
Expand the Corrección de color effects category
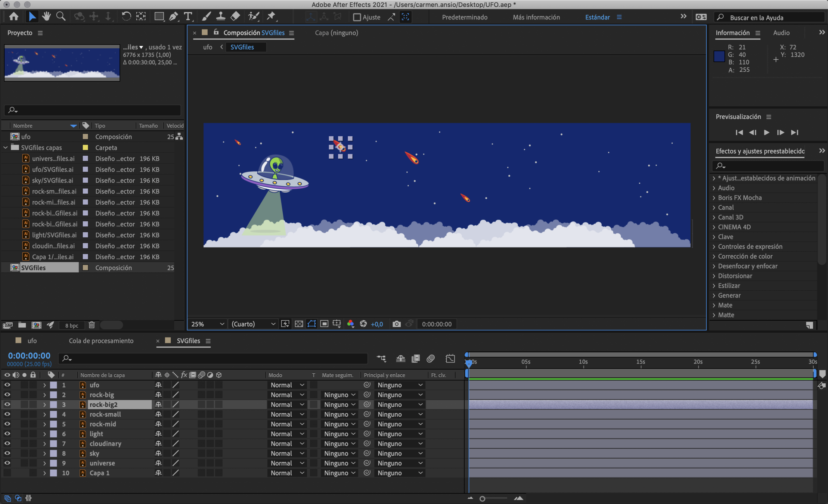click(x=714, y=256)
